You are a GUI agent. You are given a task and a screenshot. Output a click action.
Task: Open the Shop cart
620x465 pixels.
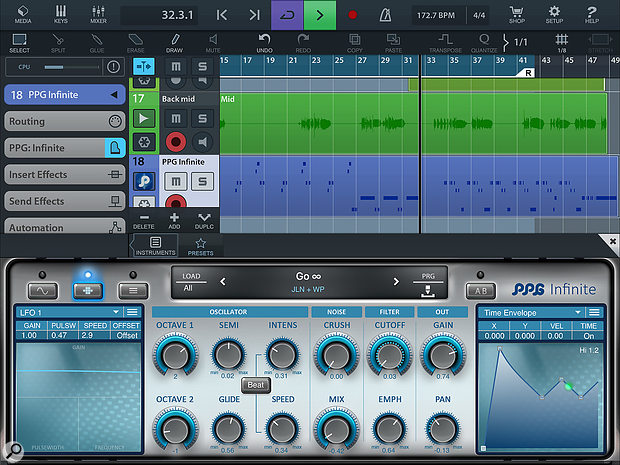click(517, 14)
